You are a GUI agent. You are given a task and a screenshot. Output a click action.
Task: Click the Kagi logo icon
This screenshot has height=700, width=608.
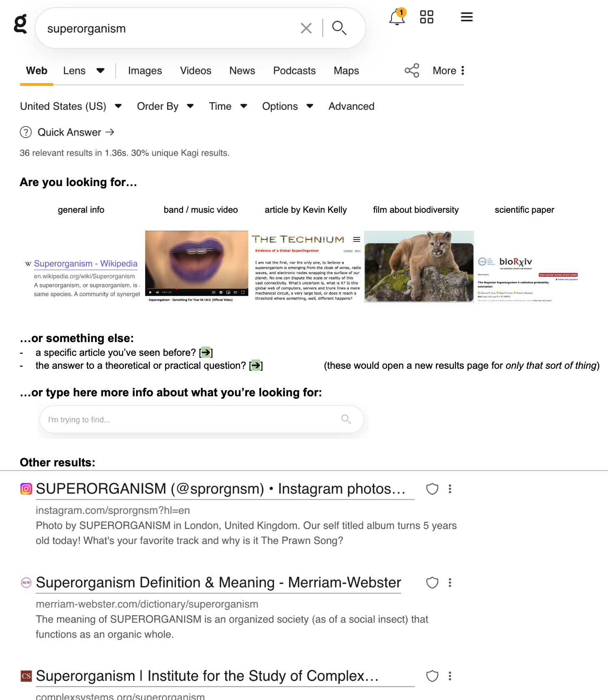click(20, 24)
